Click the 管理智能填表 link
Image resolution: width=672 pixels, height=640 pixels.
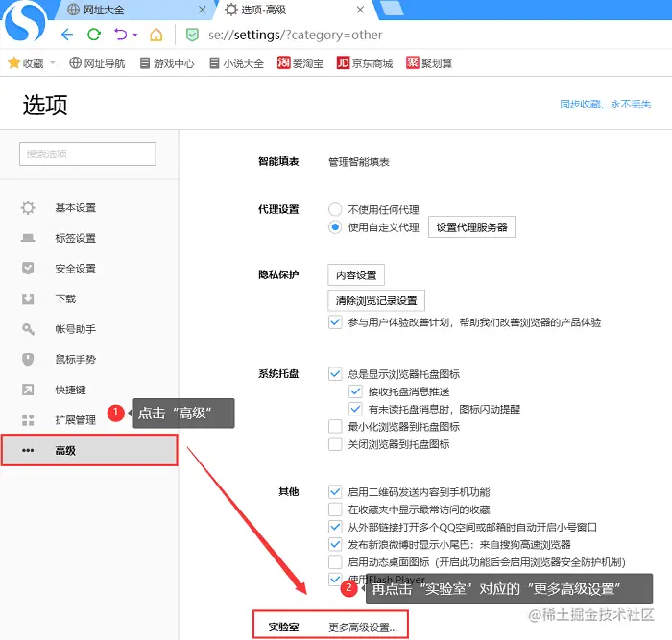(359, 162)
